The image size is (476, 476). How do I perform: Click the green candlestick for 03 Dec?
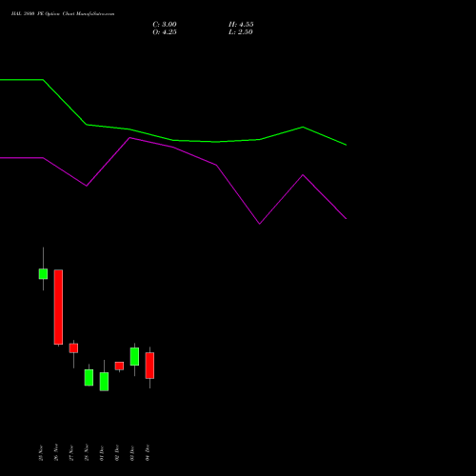pyautogui.click(x=134, y=357)
